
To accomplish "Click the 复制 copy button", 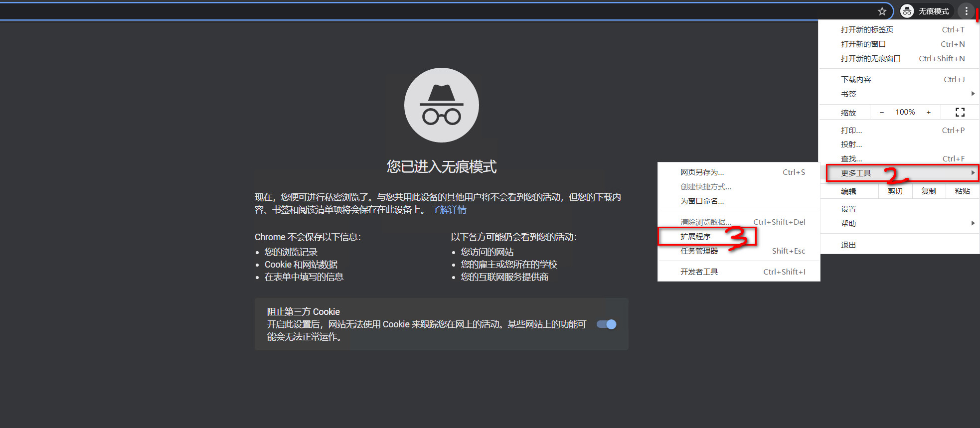I will [x=928, y=191].
